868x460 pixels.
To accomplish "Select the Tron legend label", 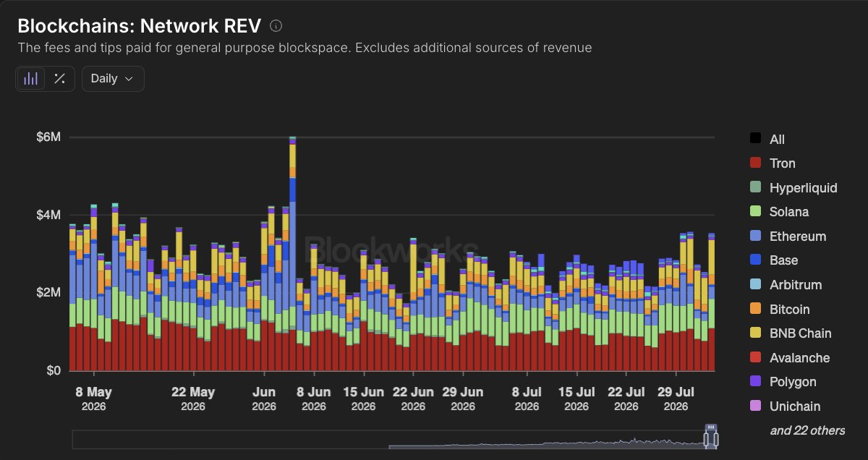I will 783,163.
